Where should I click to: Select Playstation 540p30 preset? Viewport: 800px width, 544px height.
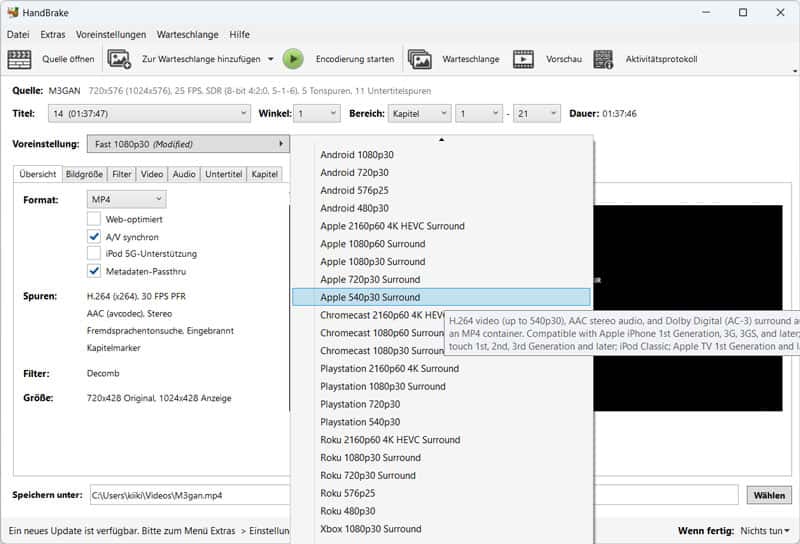[441, 422]
